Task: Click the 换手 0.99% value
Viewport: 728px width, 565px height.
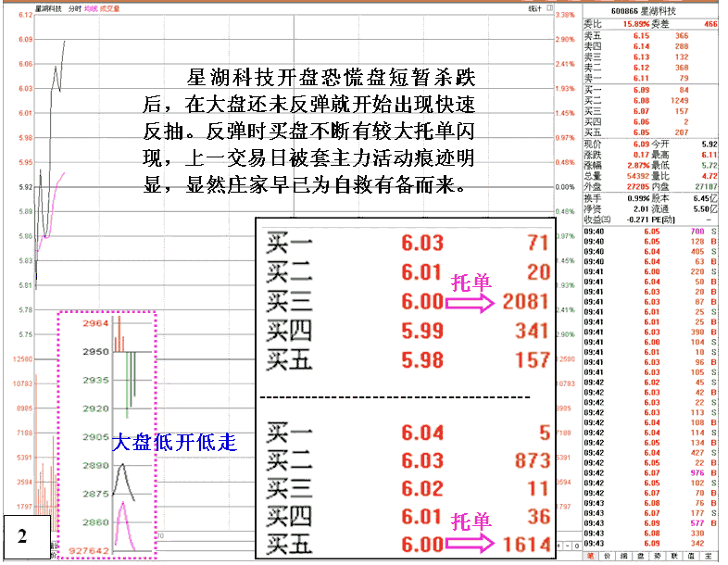Action: (639, 199)
